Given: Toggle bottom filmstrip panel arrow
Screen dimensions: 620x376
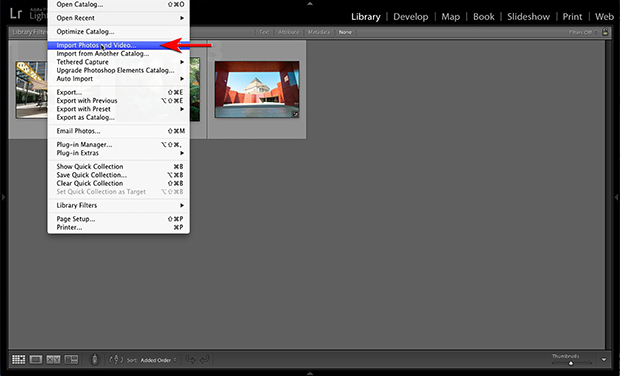Looking at the screenshot, I should [310, 373].
